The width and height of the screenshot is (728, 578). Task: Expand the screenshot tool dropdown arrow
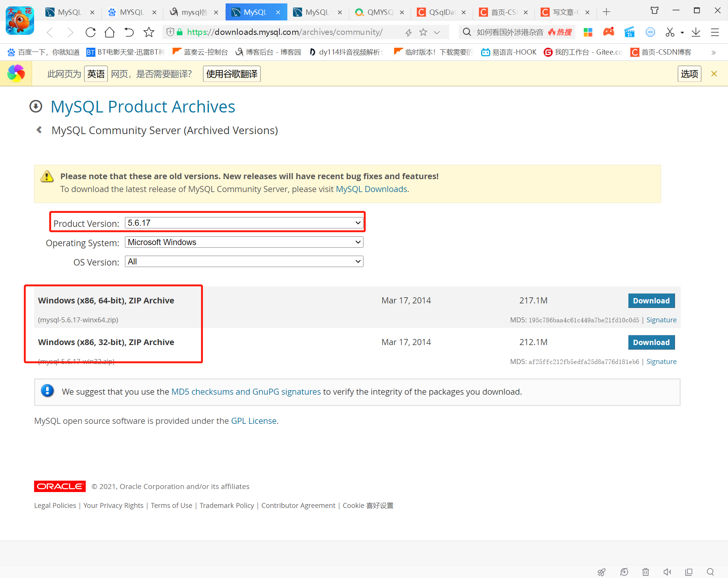682,33
